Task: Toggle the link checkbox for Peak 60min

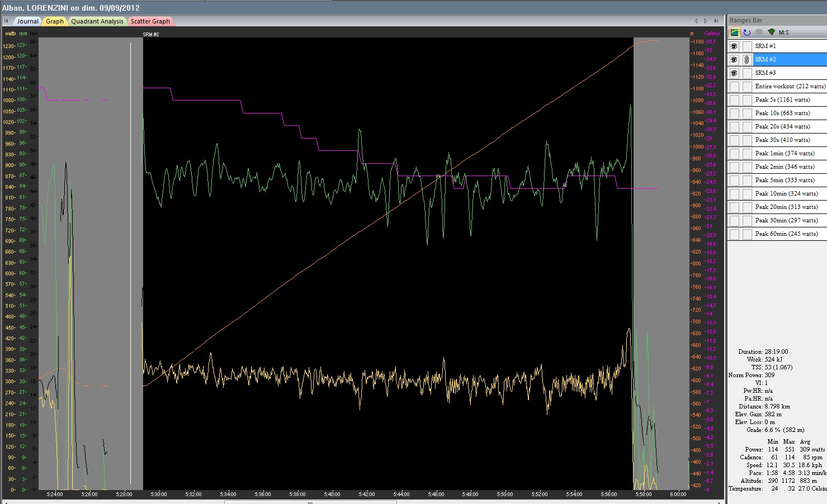Action: [x=747, y=234]
